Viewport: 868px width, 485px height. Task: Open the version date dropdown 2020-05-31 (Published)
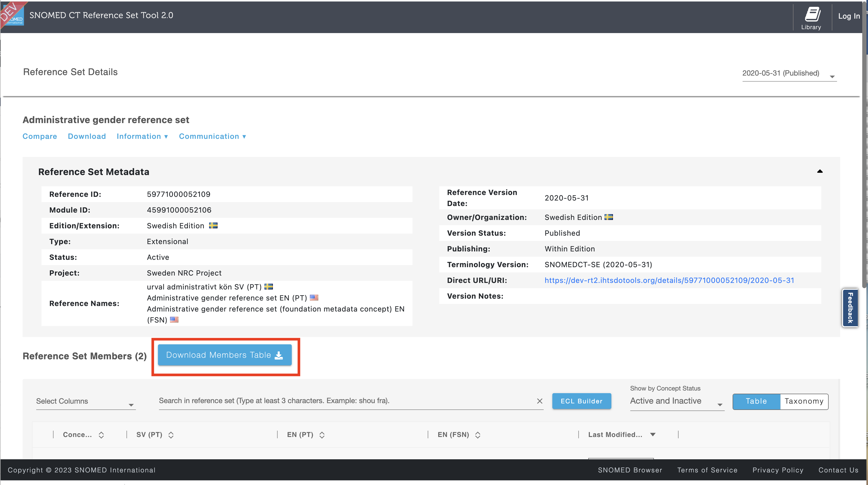point(789,73)
